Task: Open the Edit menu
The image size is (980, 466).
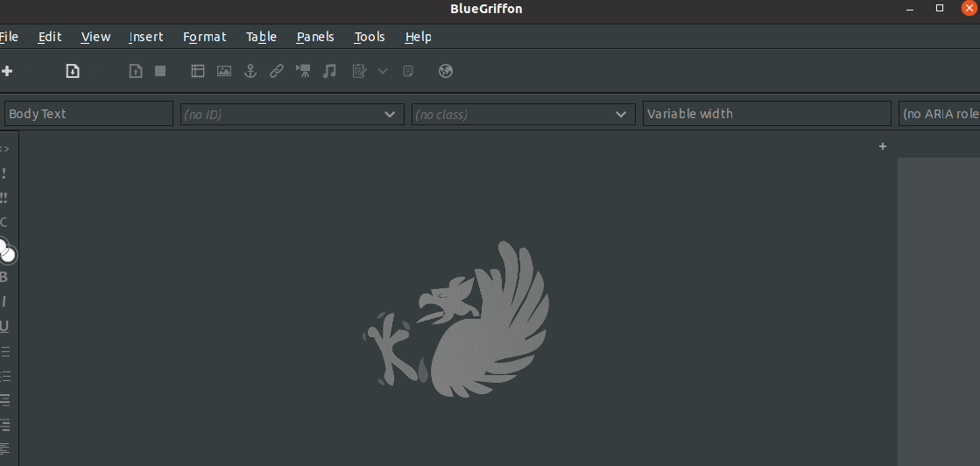Action: pos(50,37)
